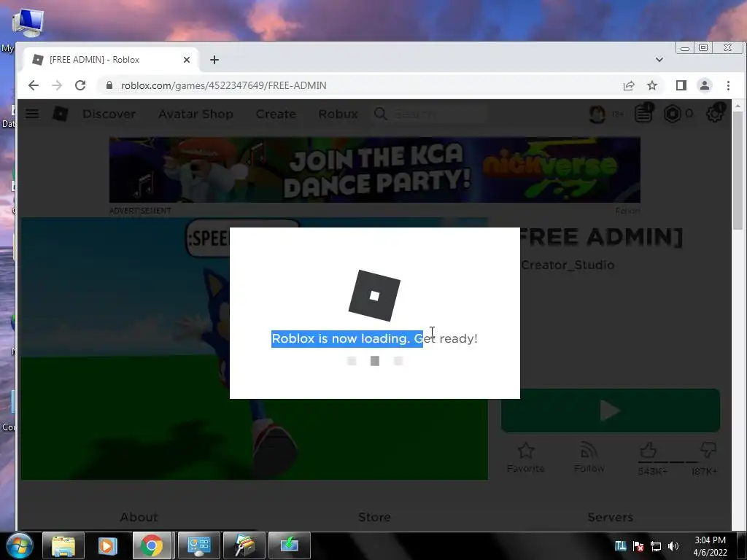Open Create in Roblox navigation
Image resolution: width=747 pixels, height=560 pixels.
click(x=276, y=114)
